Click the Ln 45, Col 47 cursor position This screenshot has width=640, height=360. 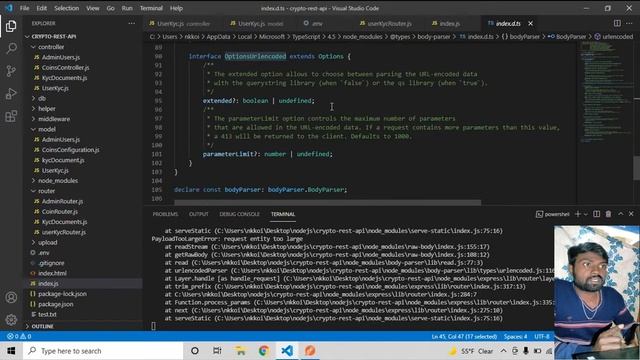464,336
